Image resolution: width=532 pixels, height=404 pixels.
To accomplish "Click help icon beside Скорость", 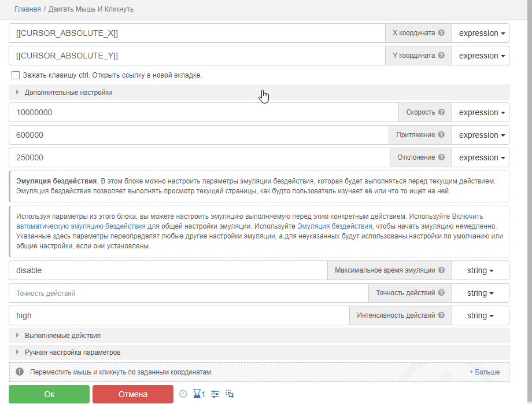I will (441, 112).
